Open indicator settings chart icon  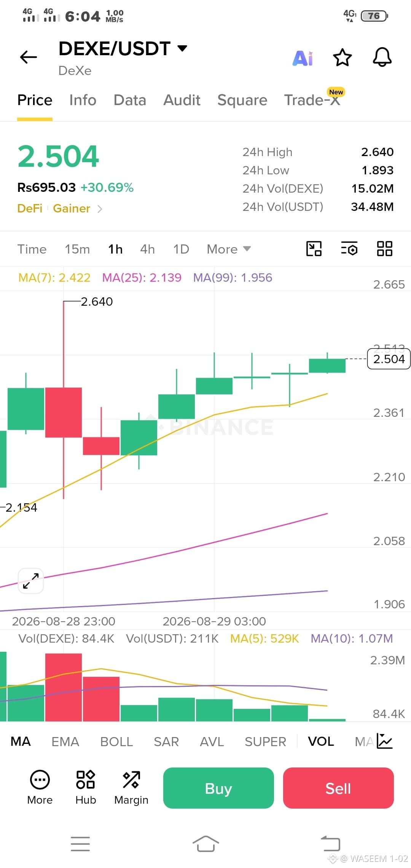pos(384,741)
